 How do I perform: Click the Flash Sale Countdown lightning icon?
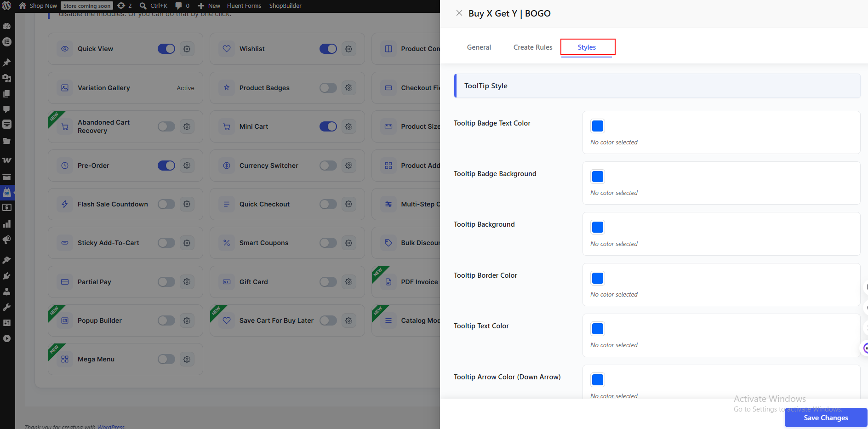click(65, 204)
